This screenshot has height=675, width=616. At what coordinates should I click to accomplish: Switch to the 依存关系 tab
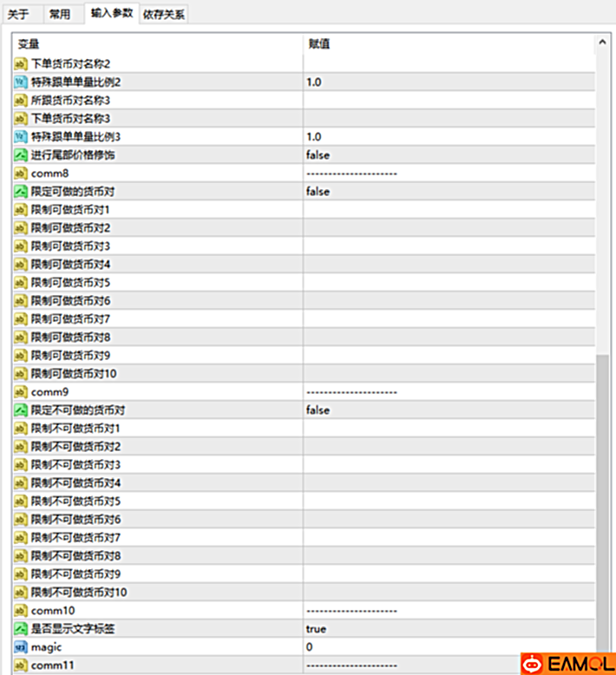tap(163, 14)
